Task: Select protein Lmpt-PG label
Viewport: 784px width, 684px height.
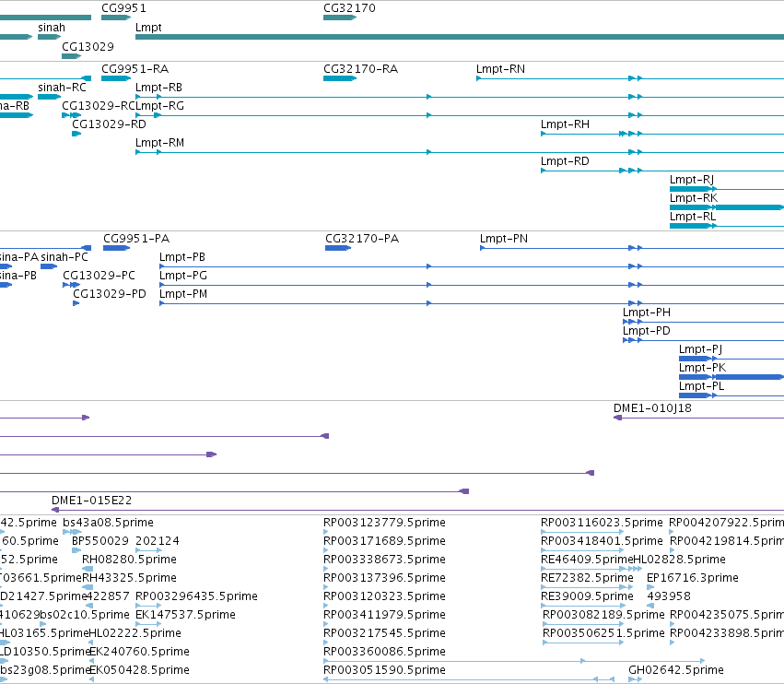Action: pos(183,276)
